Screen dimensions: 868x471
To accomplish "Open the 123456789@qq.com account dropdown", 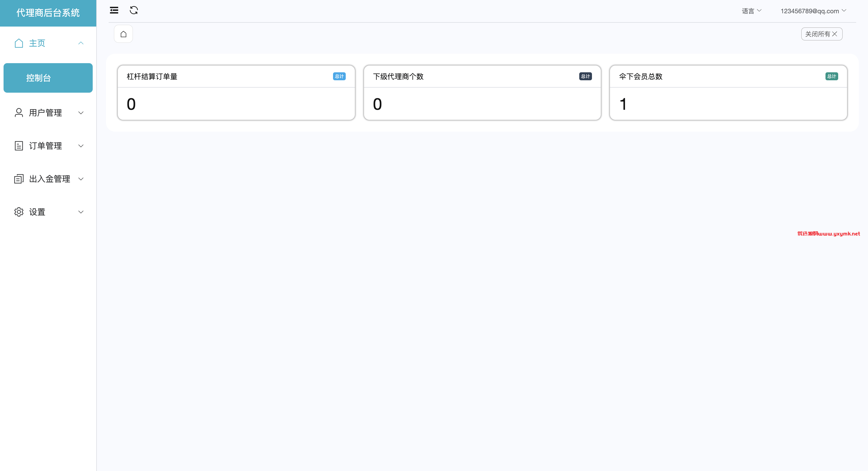I will 813,11.
